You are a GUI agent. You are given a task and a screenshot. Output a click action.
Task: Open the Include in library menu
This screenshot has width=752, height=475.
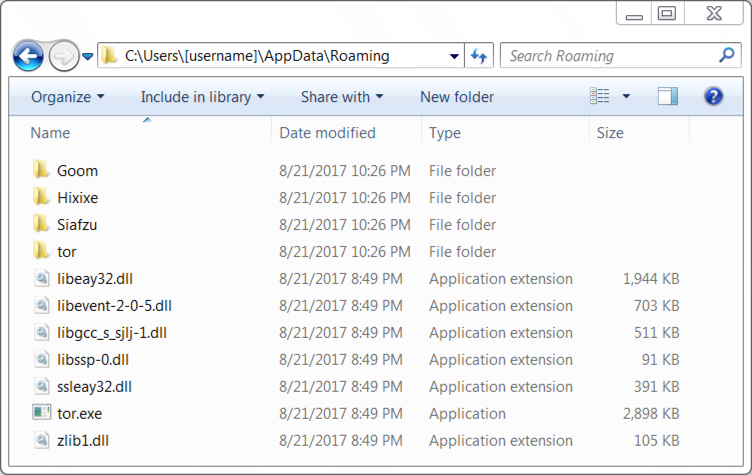click(202, 97)
